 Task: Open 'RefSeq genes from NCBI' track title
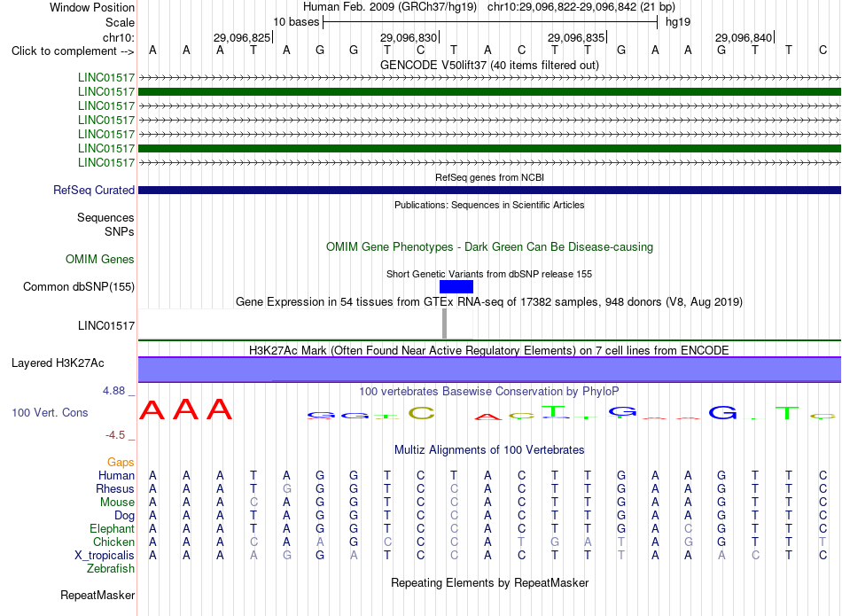tap(489, 177)
